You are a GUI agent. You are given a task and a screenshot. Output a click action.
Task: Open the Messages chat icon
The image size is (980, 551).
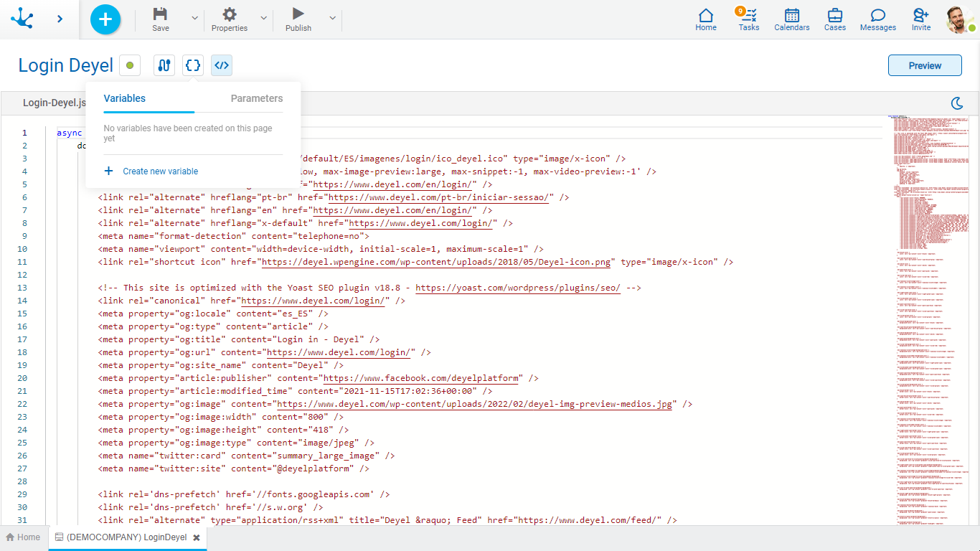point(878,19)
